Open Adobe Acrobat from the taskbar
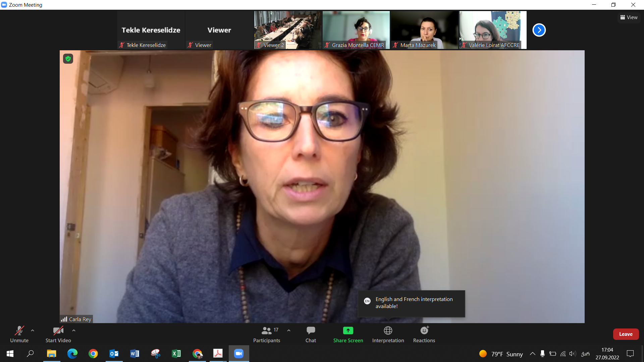Viewport: 644px width, 362px height. (218, 354)
